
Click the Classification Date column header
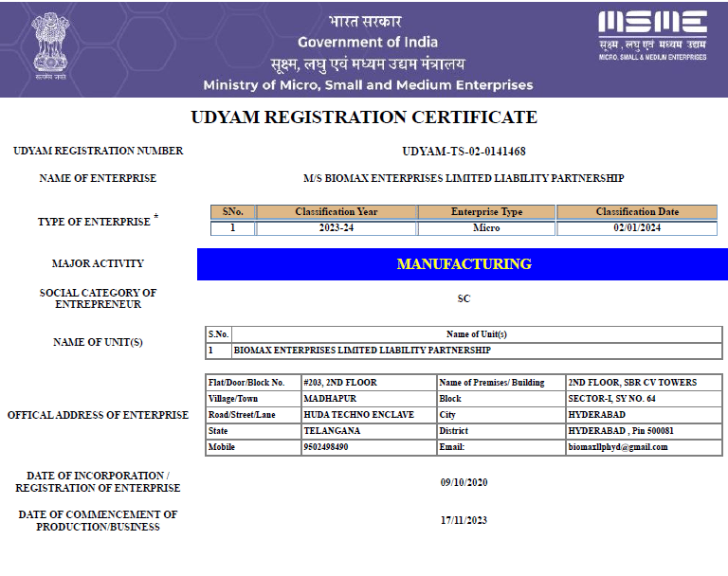637,211
